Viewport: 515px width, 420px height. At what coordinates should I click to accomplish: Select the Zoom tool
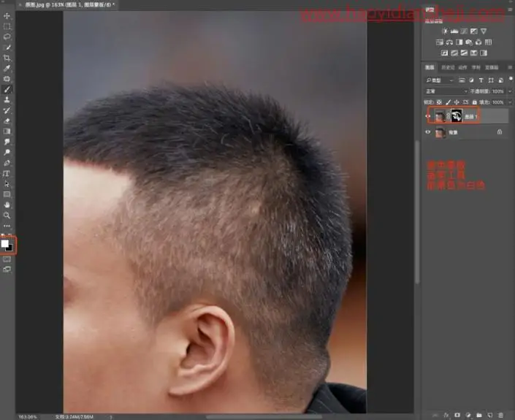pos(7,215)
